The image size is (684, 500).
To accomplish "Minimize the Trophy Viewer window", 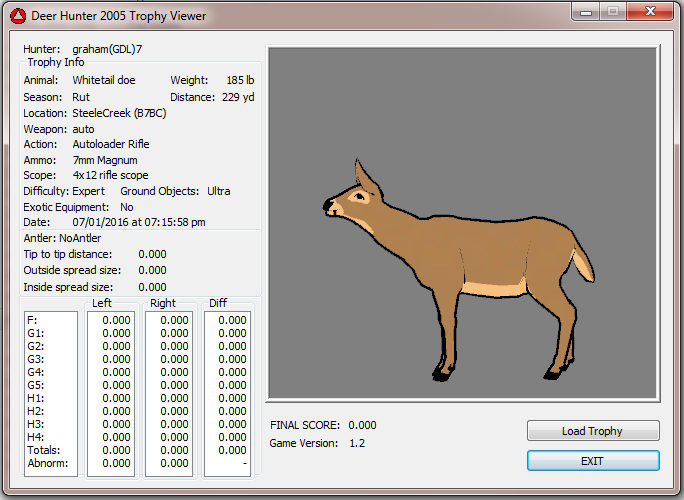I will pos(585,12).
